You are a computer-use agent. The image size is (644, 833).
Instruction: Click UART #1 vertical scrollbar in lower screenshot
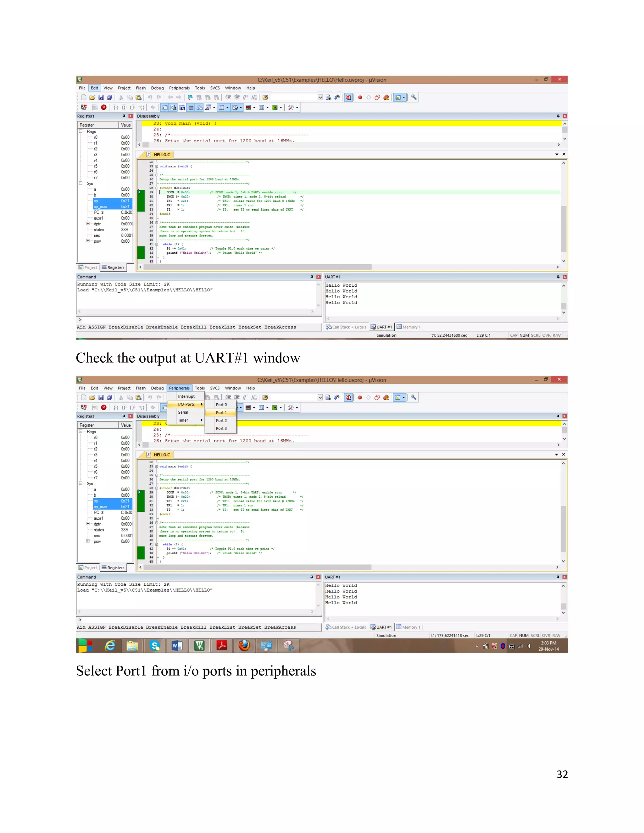(x=563, y=599)
